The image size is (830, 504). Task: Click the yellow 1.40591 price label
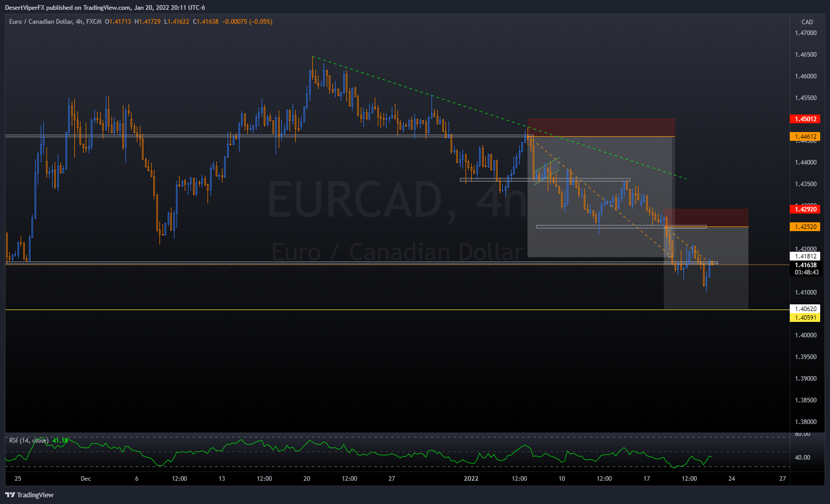pyautogui.click(x=805, y=318)
